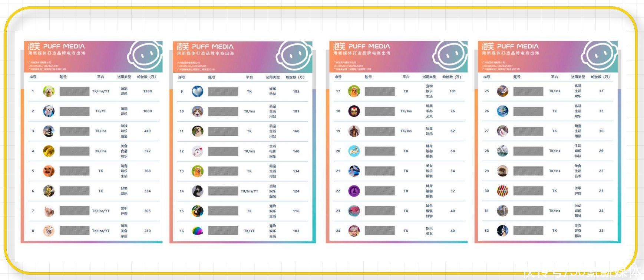Click the 平台 column header on third table

[x=406, y=77]
